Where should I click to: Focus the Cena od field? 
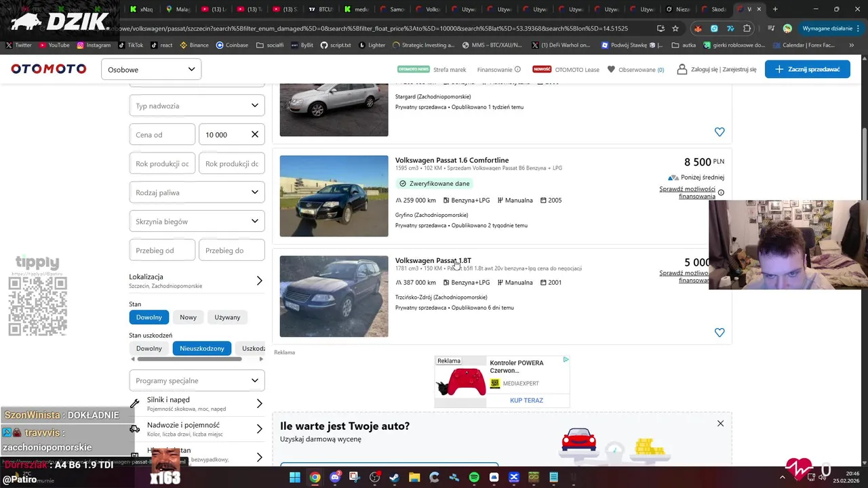tap(162, 134)
